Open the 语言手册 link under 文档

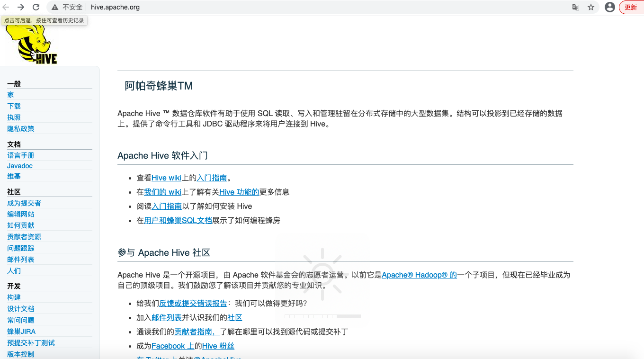coord(20,155)
